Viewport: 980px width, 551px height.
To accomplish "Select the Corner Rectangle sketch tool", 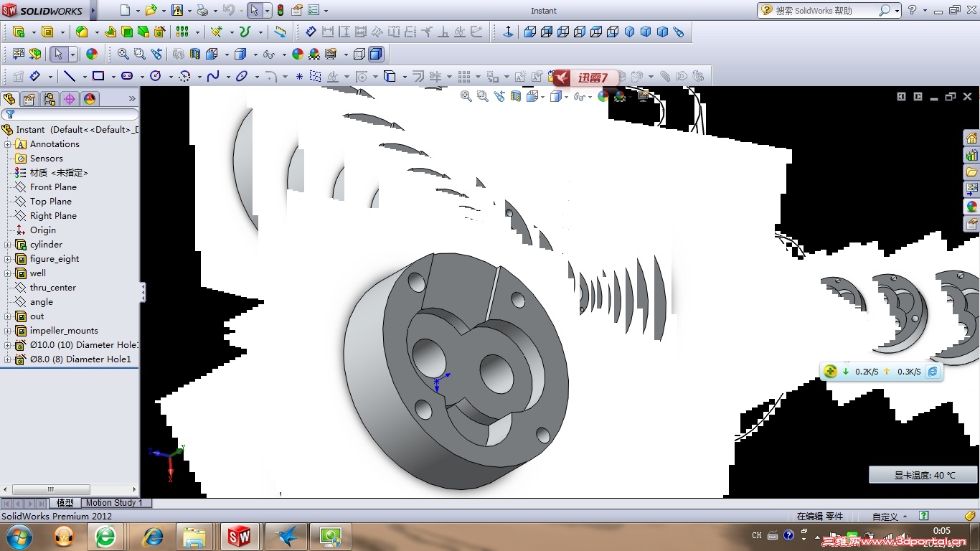I will click(98, 76).
